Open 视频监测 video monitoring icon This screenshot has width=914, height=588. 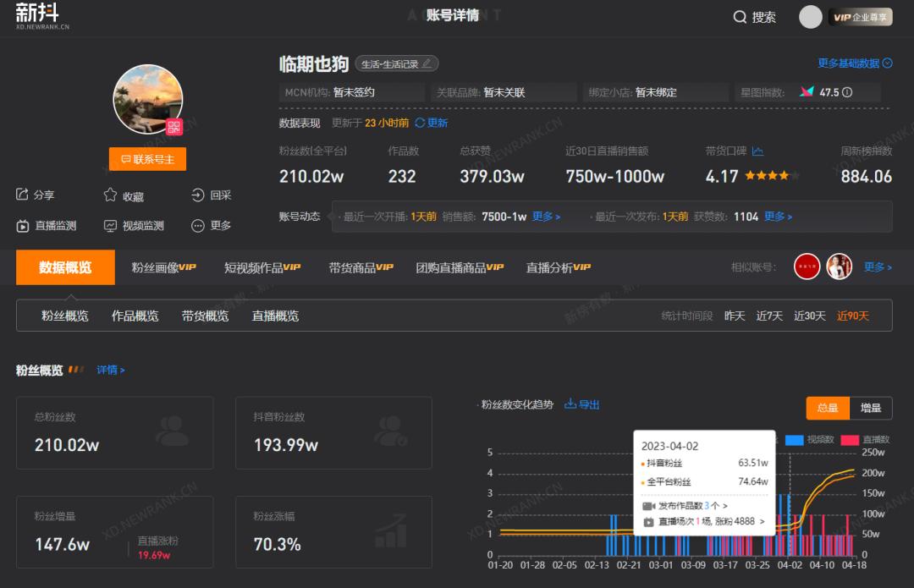tap(110, 226)
